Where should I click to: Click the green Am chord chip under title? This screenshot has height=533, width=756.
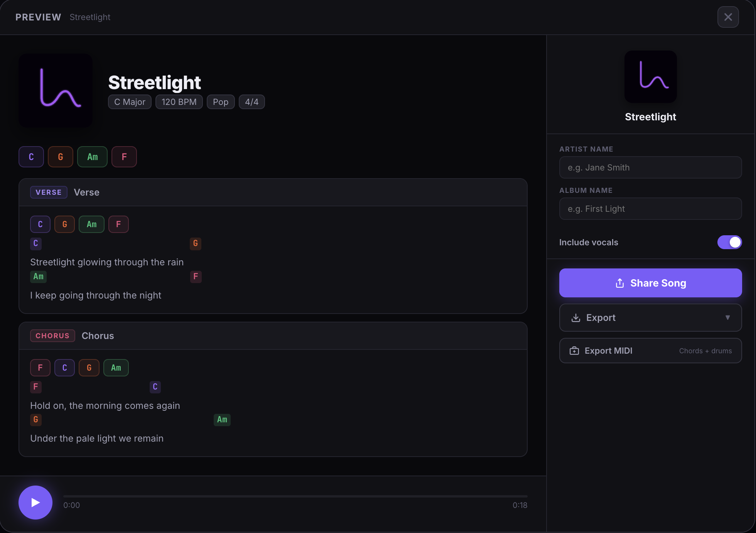pyautogui.click(x=92, y=157)
